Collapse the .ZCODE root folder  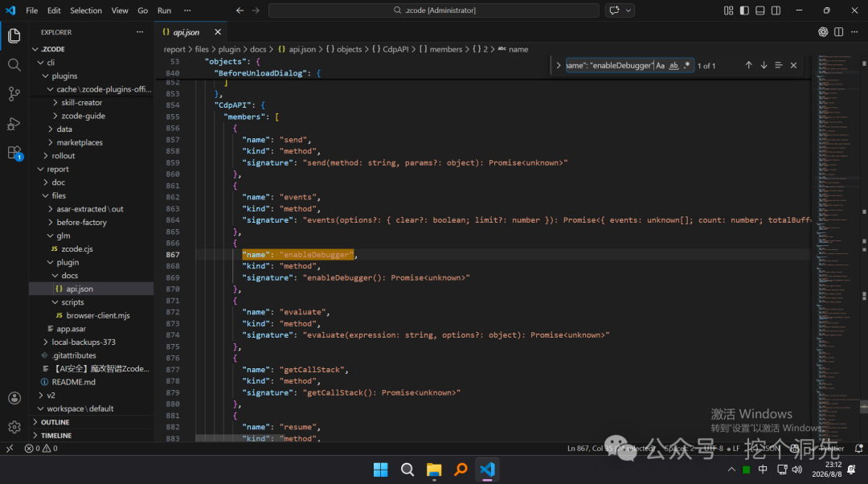click(92, 49)
